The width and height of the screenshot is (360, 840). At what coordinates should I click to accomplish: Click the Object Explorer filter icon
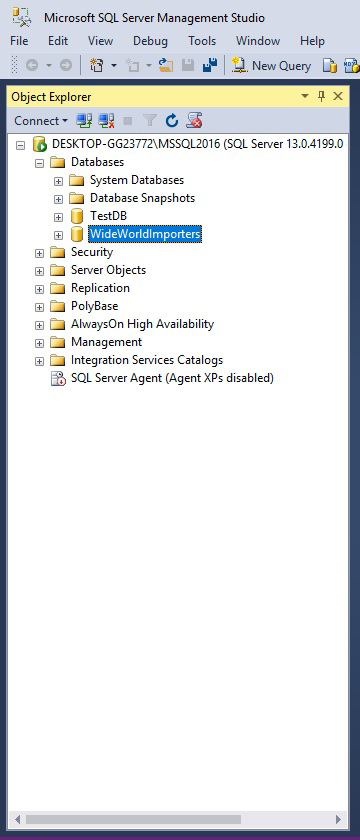point(149,121)
